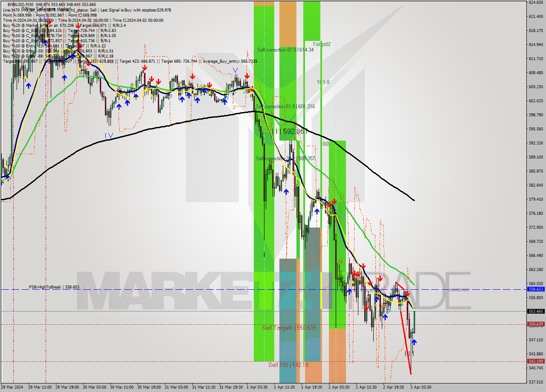The height and width of the screenshot is (392, 546).
Task: Click the 547.110 price axis value
Action: coord(536,340)
